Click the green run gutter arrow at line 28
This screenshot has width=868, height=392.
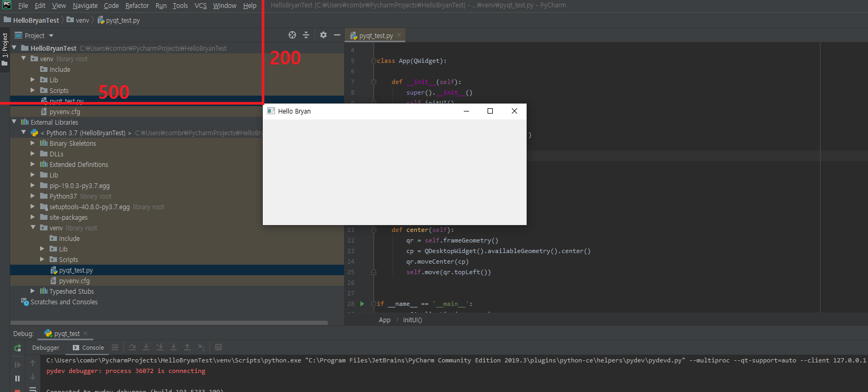point(362,304)
